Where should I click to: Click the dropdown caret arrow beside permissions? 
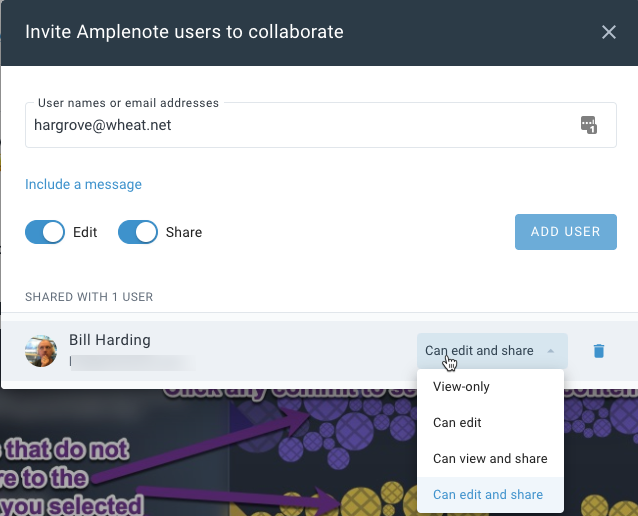[551, 351]
